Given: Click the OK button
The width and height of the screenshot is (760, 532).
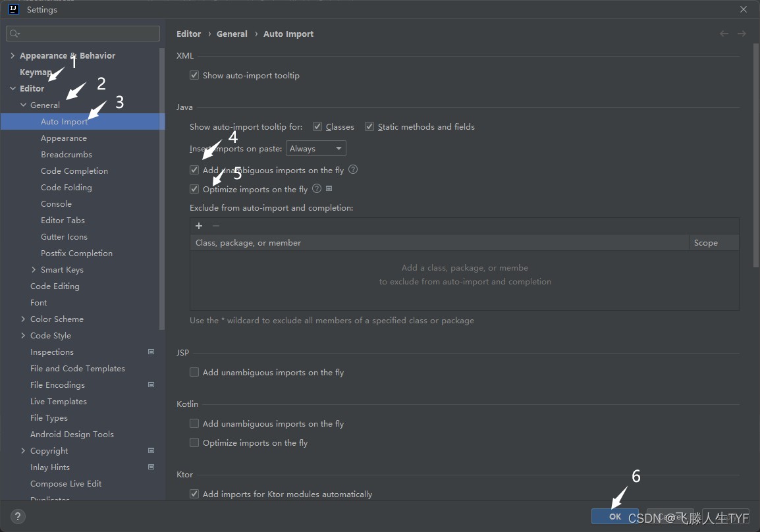Looking at the screenshot, I should [615, 516].
